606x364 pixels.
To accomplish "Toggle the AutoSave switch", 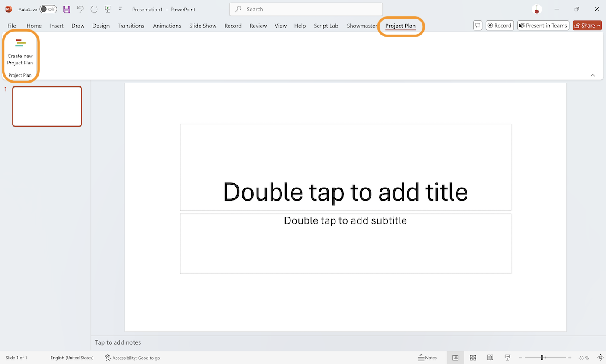I will [x=48, y=9].
